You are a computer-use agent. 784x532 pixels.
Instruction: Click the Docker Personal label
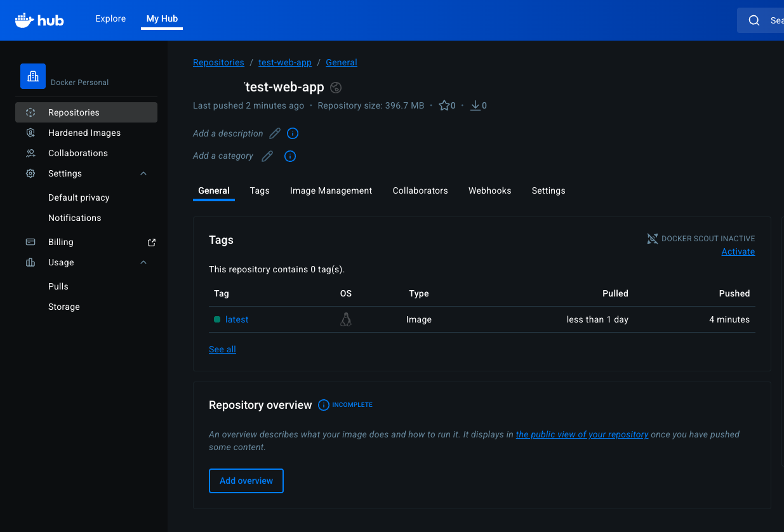tap(79, 83)
